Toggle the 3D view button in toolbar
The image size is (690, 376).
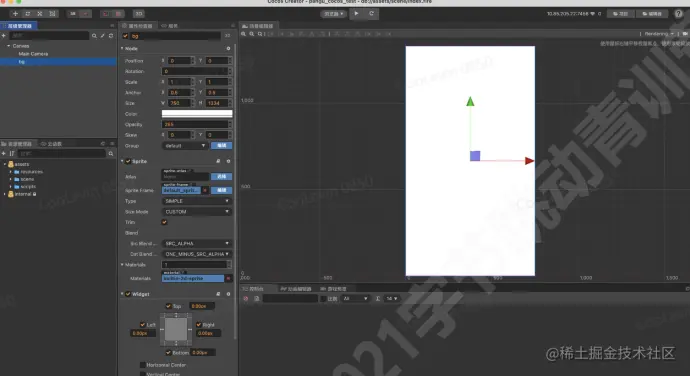click(x=139, y=14)
